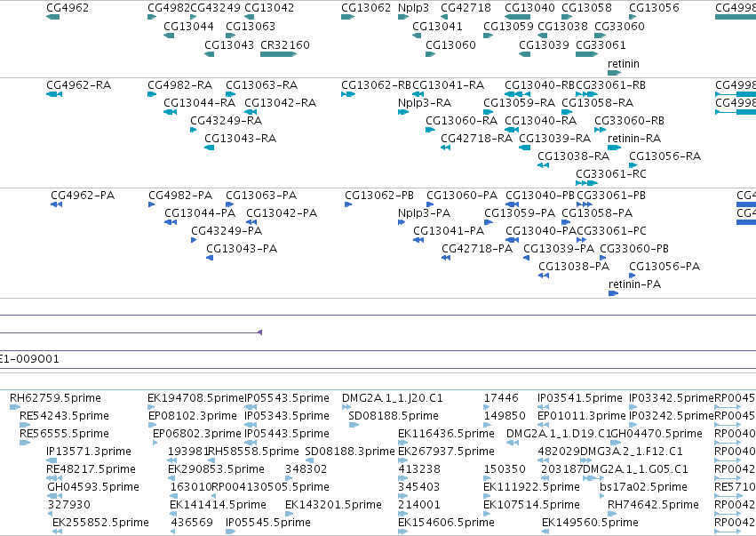Click the E1-009001 feature label

click(x=29, y=359)
